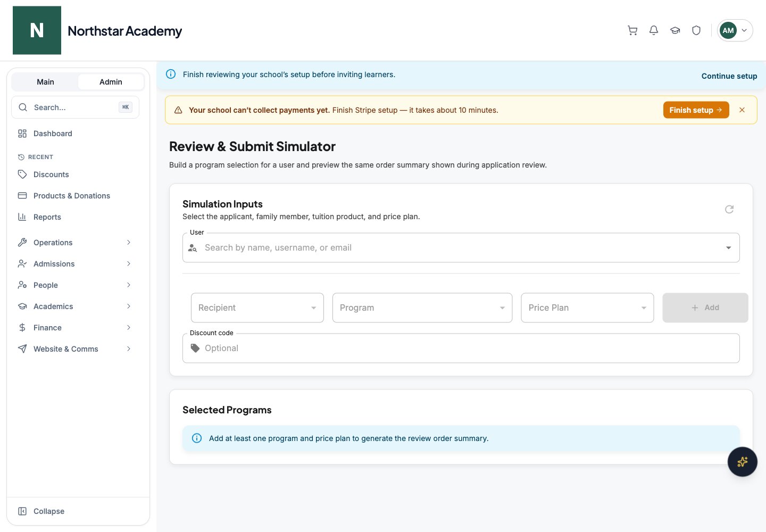Switch to the Main tab
Viewport: 766px width, 532px height.
[x=45, y=82]
